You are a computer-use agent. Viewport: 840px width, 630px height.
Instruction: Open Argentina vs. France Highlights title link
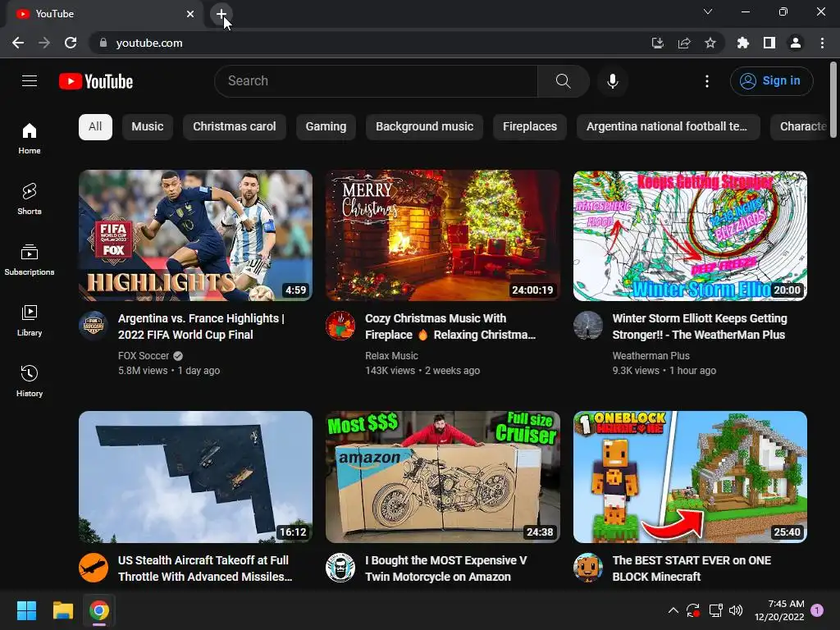point(202,326)
